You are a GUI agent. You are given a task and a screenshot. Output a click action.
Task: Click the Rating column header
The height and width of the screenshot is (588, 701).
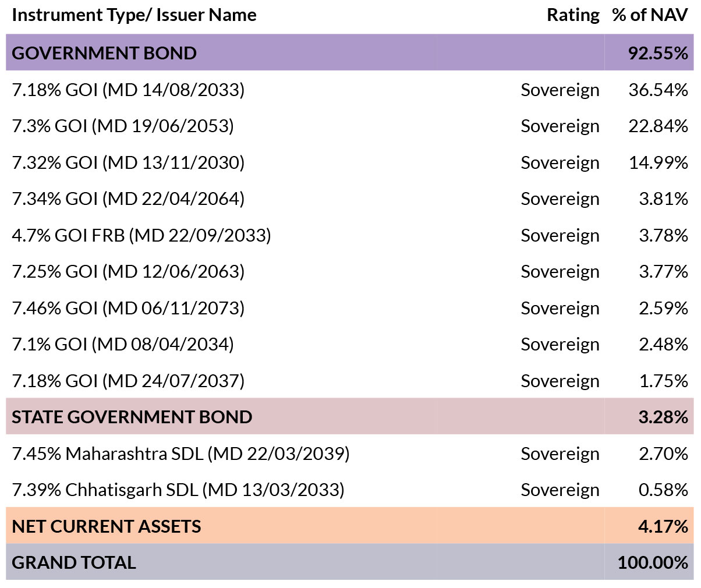(573, 15)
